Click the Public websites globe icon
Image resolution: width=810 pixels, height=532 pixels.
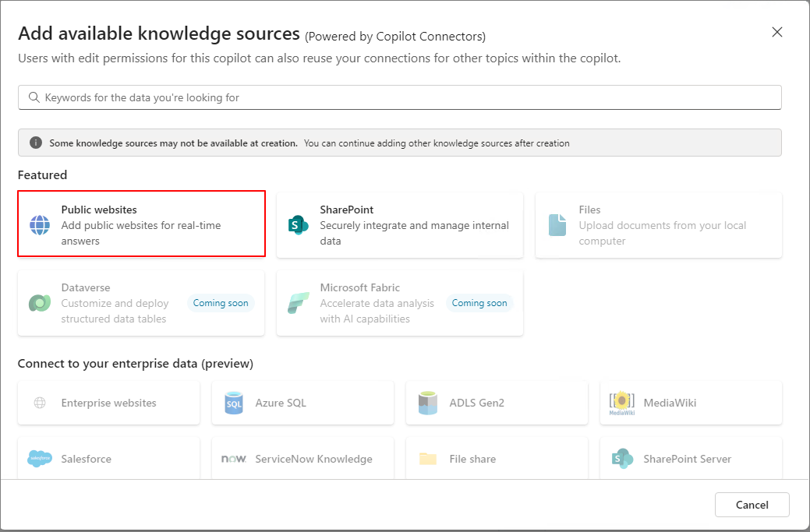(x=40, y=225)
